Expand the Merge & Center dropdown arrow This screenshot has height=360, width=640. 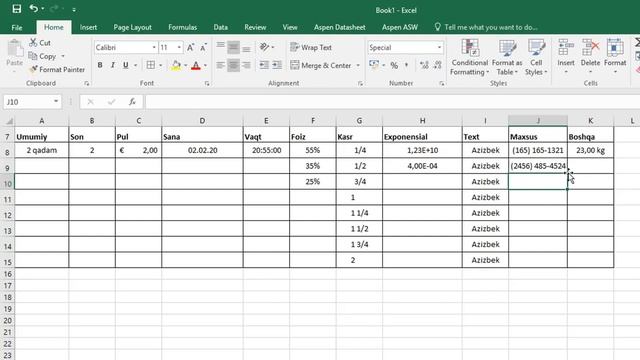pyautogui.click(x=358, y=65)
